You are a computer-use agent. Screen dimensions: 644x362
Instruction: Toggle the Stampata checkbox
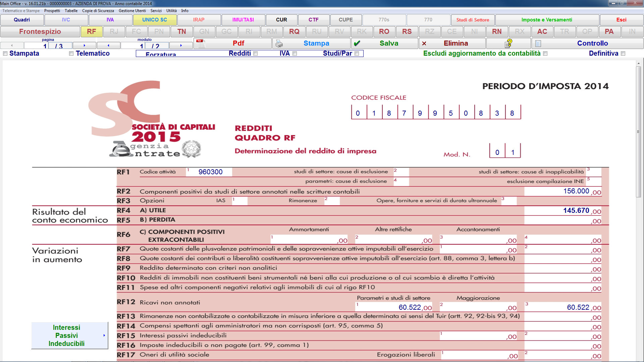5,54
